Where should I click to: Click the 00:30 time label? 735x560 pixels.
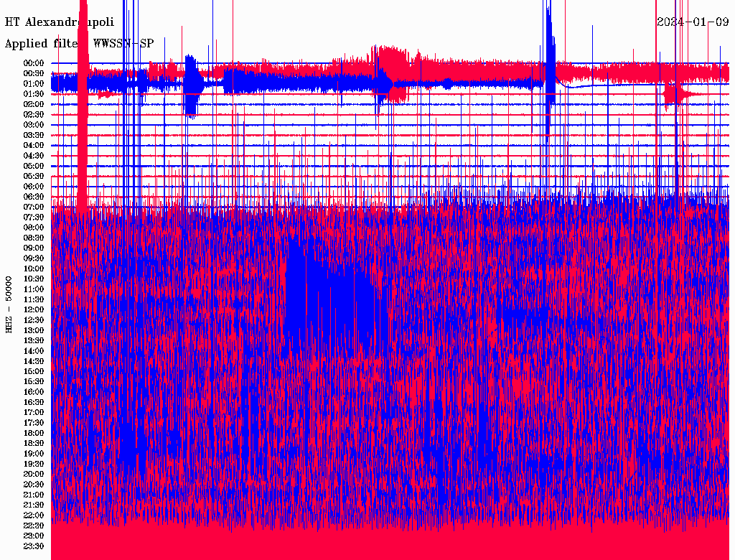pos(34,74)
